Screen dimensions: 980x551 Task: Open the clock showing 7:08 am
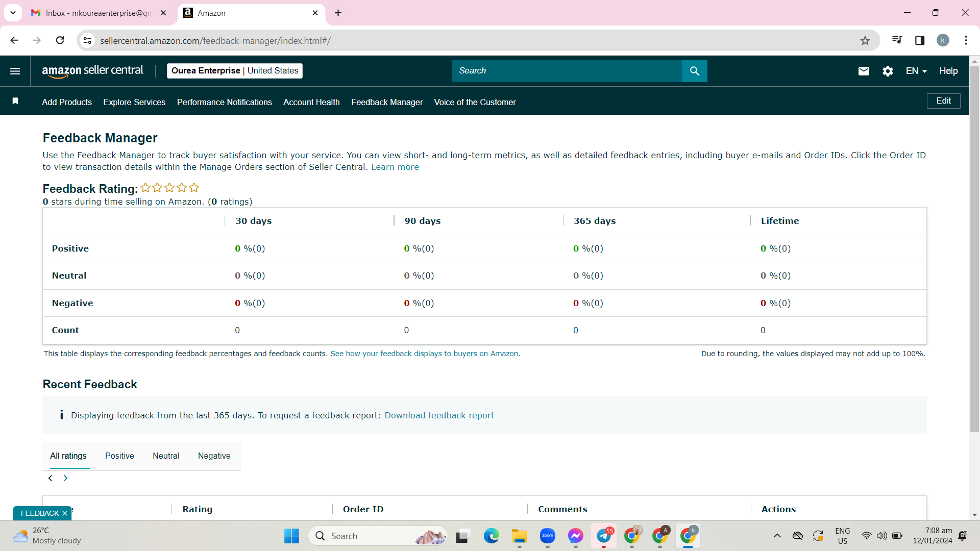pyautogui.click(x=932, y=536)
